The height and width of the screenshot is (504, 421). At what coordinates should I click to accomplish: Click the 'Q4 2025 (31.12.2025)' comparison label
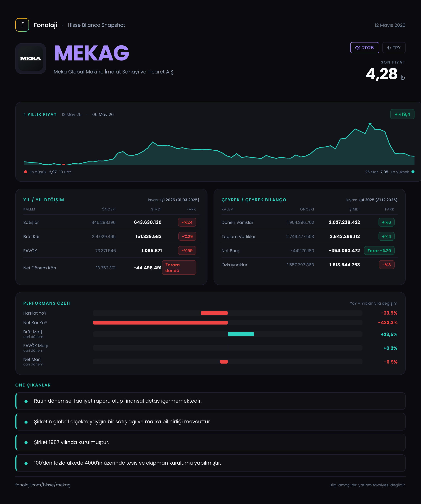pos(378,200)
